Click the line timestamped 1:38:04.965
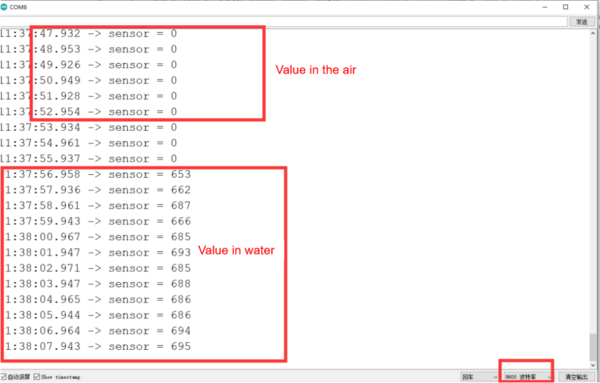The height and width of the screenshot is (383, 600). (x=98, y=300)
